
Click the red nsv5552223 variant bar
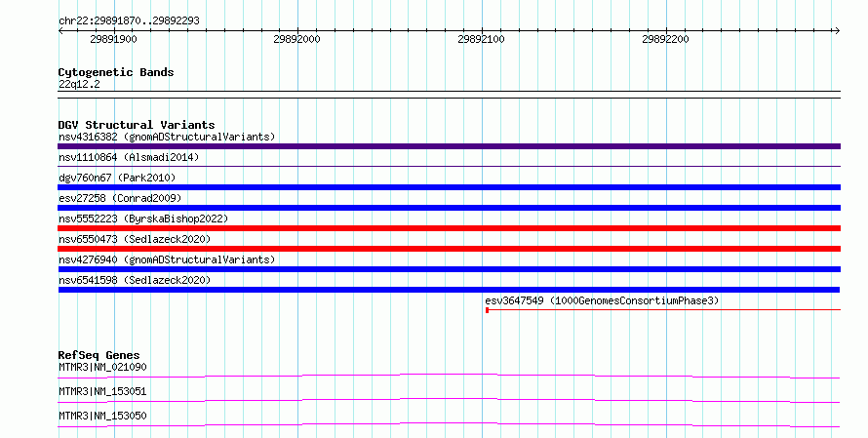(x=449, y=228)
